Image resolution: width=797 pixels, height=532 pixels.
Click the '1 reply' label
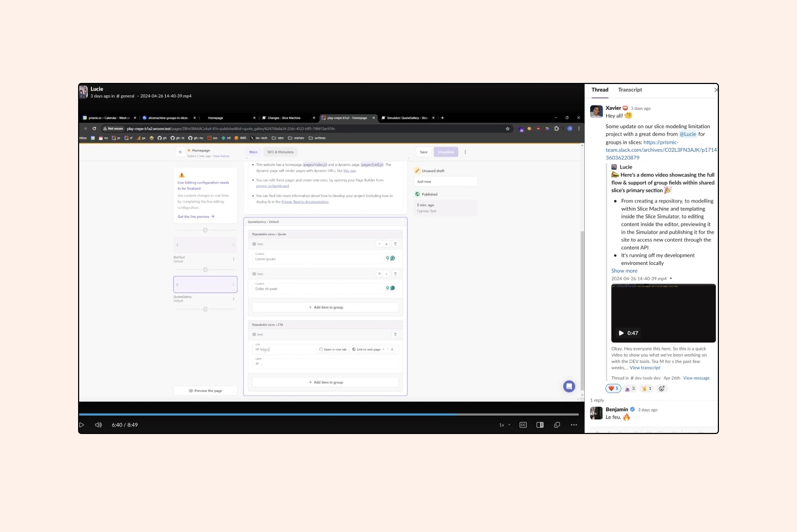597,400
